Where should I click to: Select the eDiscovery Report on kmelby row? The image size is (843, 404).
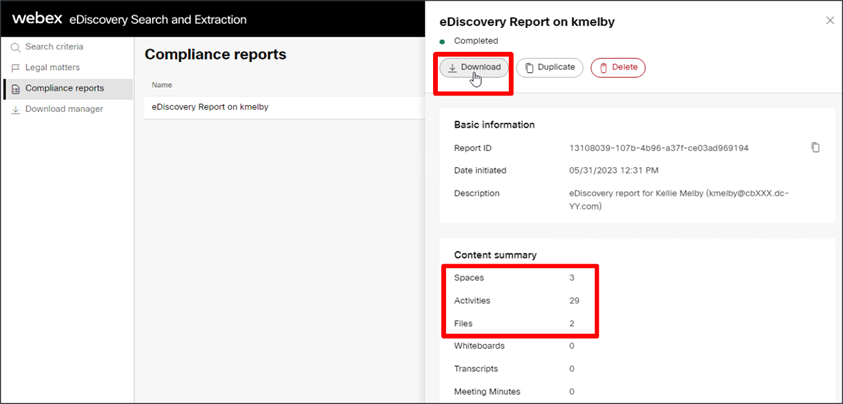click(210, 107)
